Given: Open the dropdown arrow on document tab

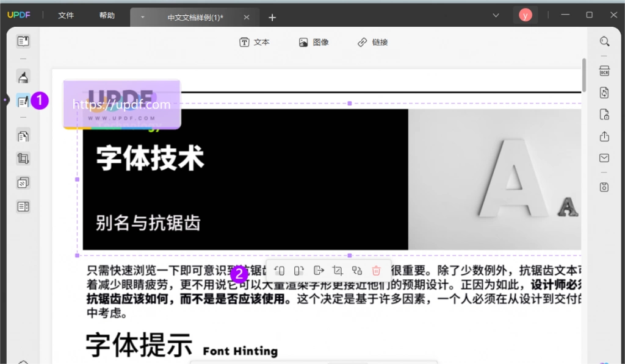Looking at the screenshot, I should click(x=142, y=18).
